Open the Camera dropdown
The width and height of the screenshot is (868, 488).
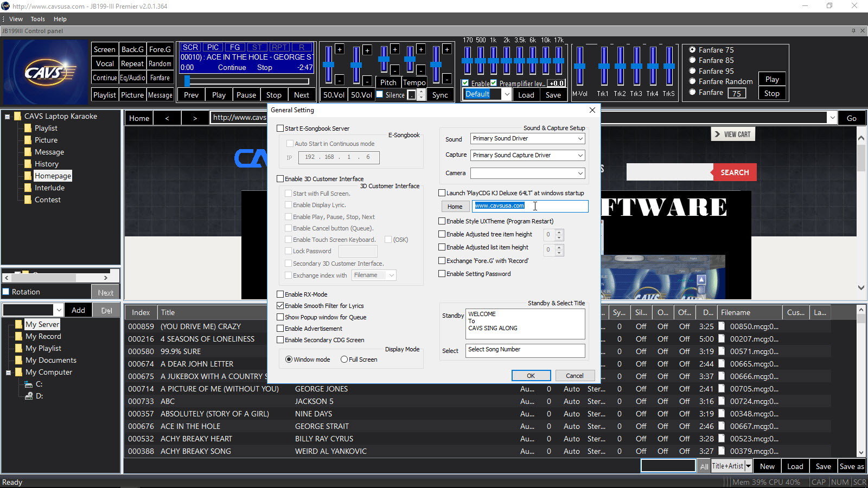580,174
